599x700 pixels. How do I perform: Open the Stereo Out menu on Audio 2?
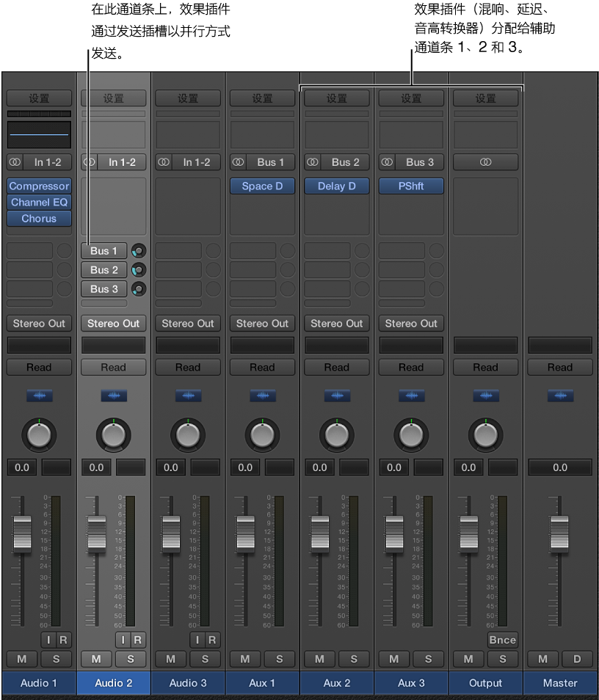click(x=113, y=324)
